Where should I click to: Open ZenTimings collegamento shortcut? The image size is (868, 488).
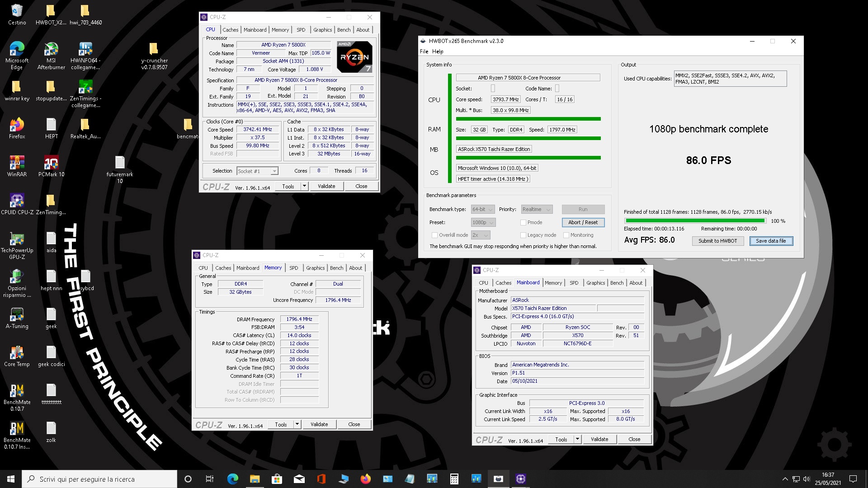[x=85, y=94]
